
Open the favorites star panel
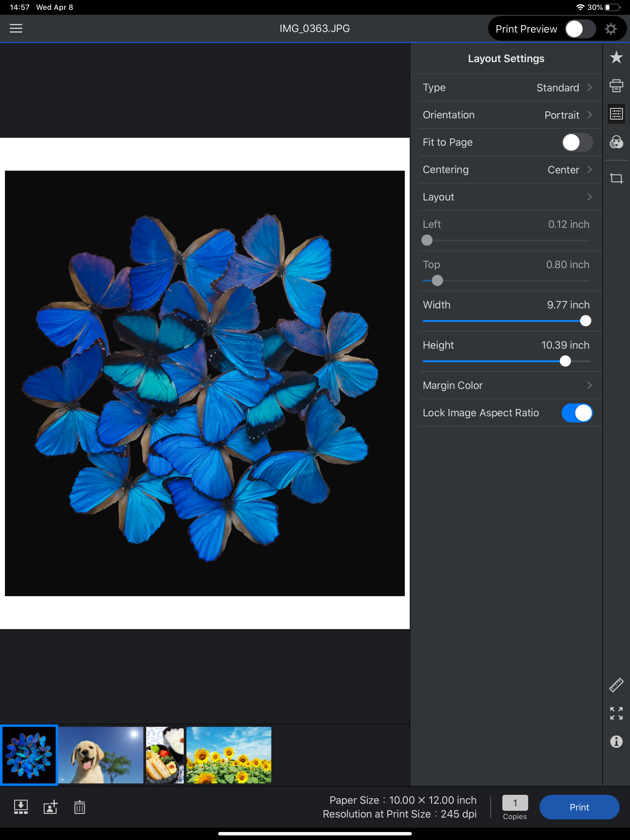[x=616, y=58]
